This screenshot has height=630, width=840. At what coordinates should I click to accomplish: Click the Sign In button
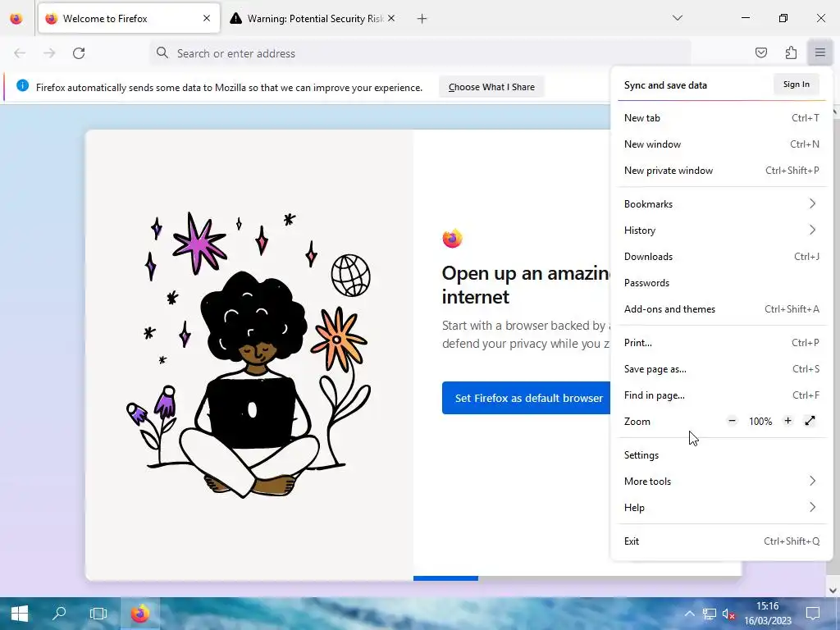click(796, 84)
